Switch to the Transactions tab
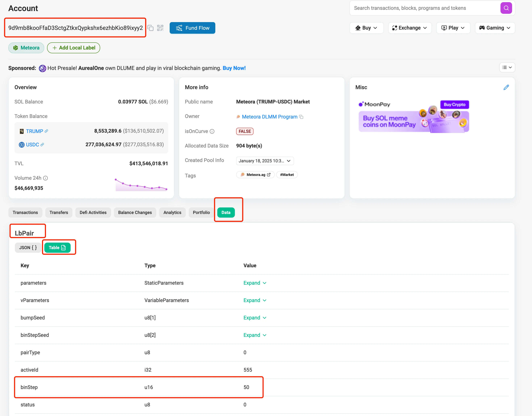 [x=25, y=212]
